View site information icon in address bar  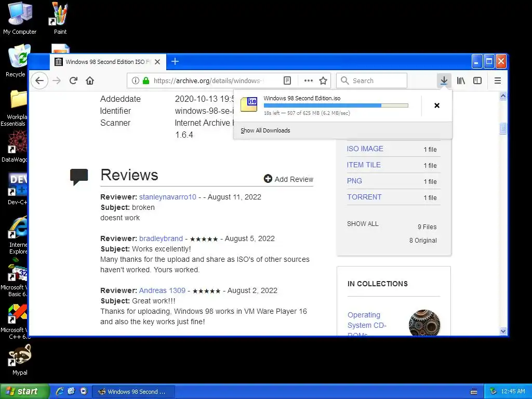136,81
